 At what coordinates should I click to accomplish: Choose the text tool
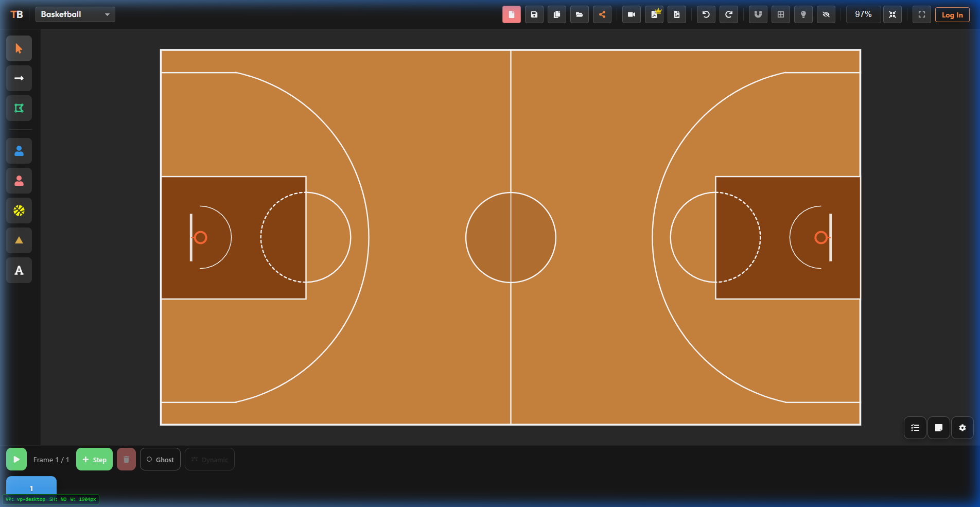point(19,270)
